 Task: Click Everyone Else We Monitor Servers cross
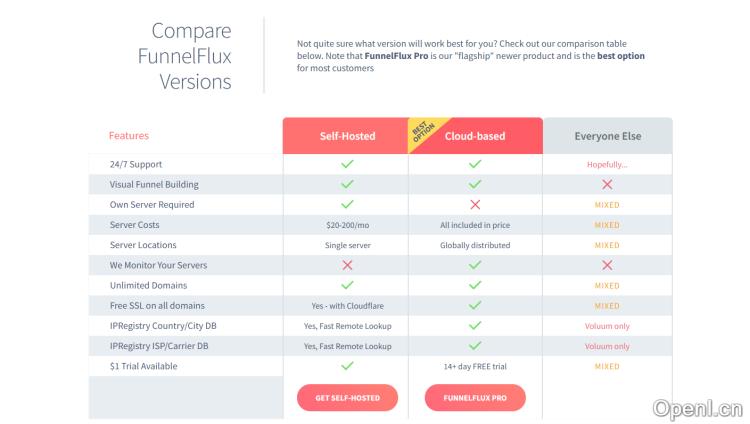click(607, 265)
